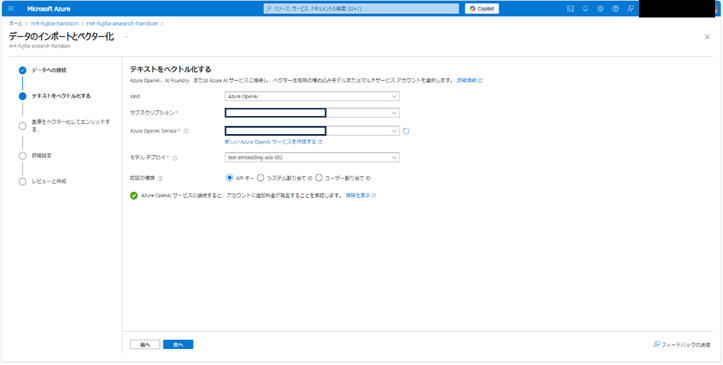Viewport: 723px width, 365px height.
Task: Focus the Azure resource search box
Action: click(x=362, y=9)
